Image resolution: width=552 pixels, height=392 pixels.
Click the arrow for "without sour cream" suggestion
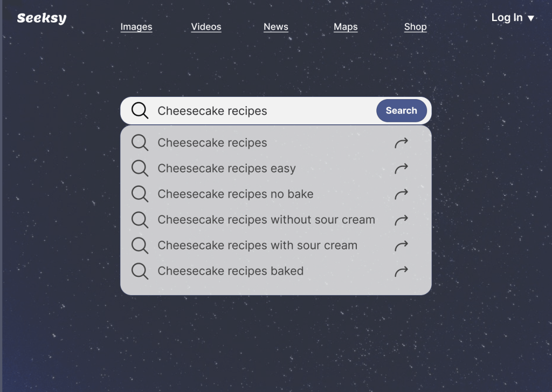pos(401,220)
